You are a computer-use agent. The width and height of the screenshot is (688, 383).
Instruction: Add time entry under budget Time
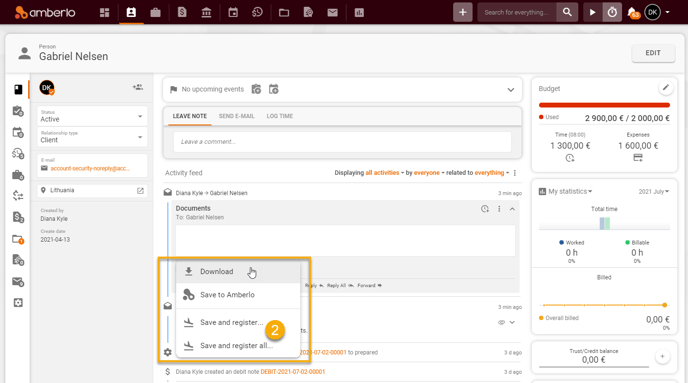(x=570, y=158)
